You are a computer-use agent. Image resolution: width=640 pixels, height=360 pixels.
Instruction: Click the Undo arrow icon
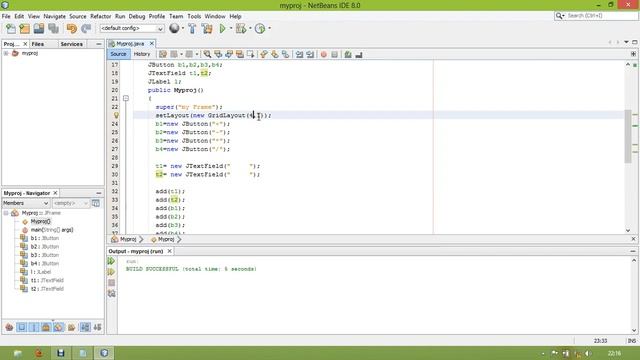(72, 29)
